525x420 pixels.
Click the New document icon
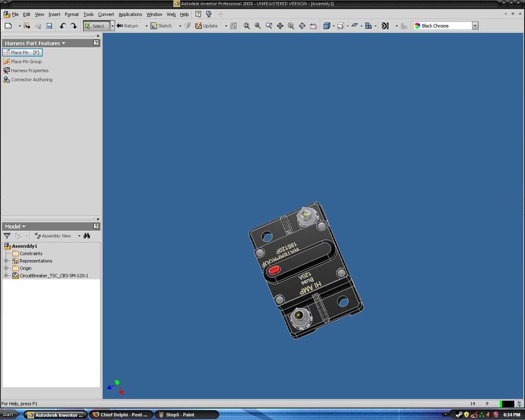click(9, 26)
